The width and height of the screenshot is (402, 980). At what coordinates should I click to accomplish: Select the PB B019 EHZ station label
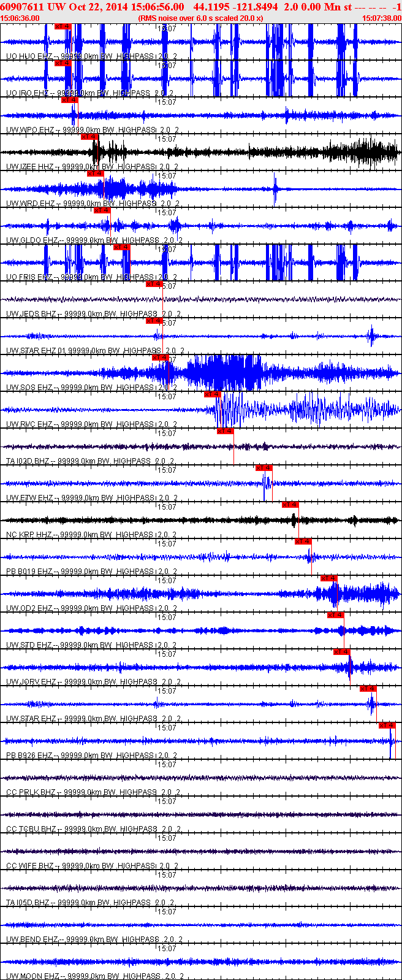point(91,572)
